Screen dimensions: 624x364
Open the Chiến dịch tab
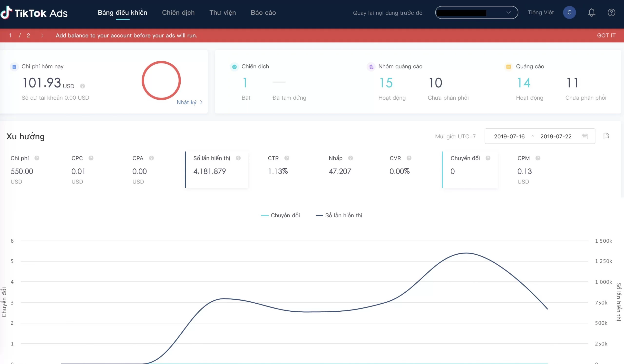pos(178,13)
